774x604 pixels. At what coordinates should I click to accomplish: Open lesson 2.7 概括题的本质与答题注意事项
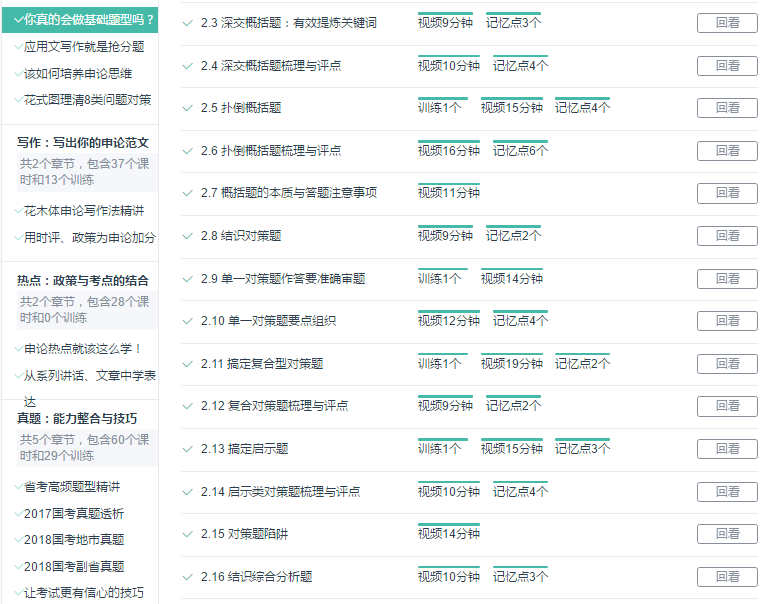[x=289, y=193]
